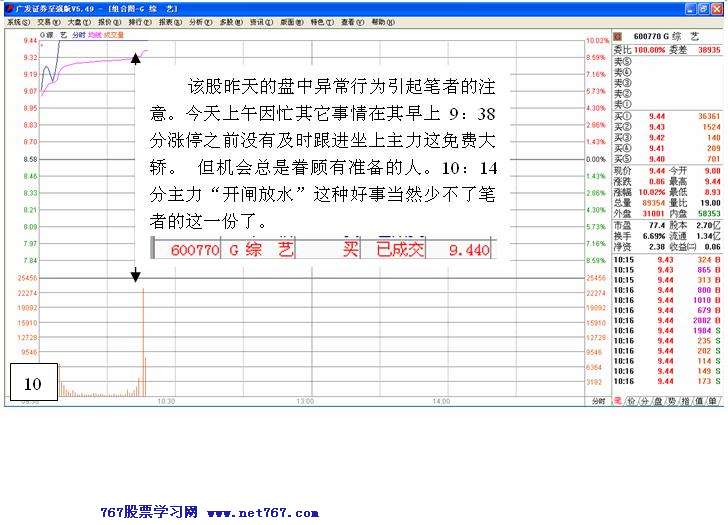This screenshot has width=728, height=525.
Task: Click 8.58 left price-axis label
Action: pos(30,159)
